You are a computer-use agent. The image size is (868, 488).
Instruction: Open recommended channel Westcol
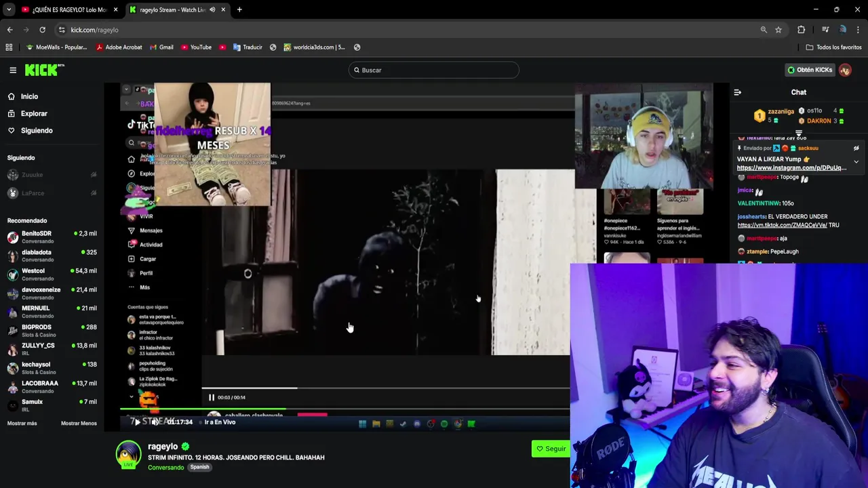52,274
